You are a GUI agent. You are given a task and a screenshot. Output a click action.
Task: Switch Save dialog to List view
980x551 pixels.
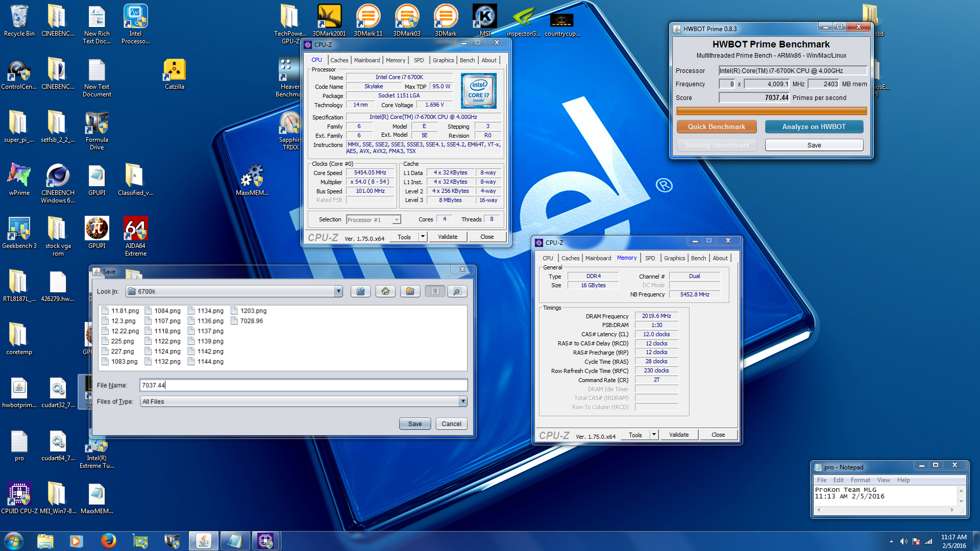click(x=435, y=291)
